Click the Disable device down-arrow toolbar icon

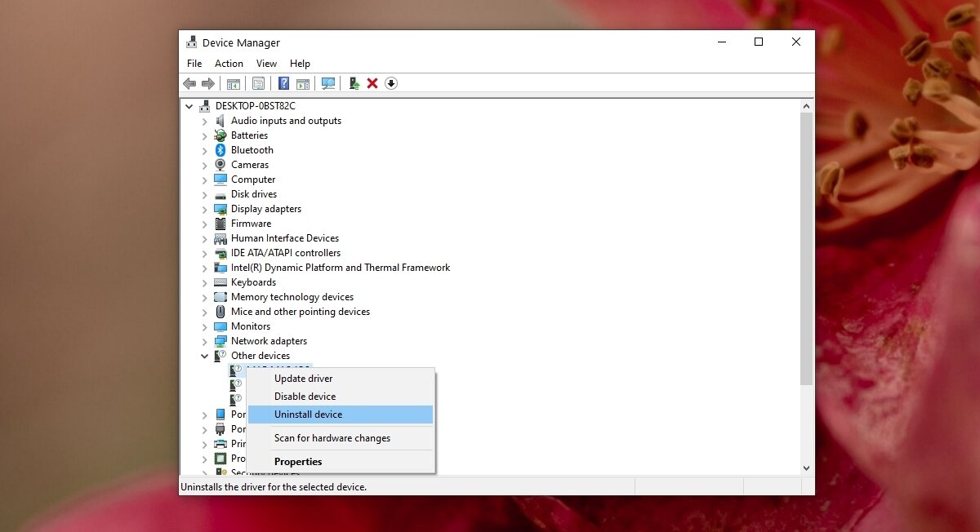(x=390, y=82)
